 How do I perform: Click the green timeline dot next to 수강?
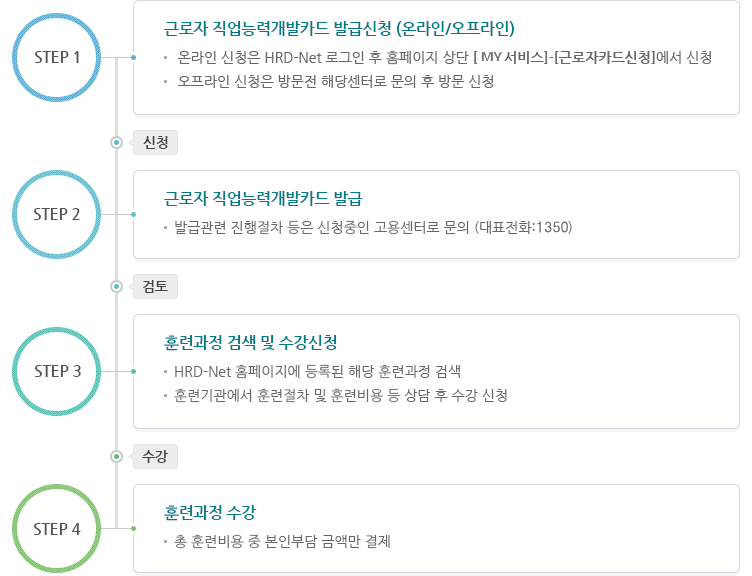point(116,456)
